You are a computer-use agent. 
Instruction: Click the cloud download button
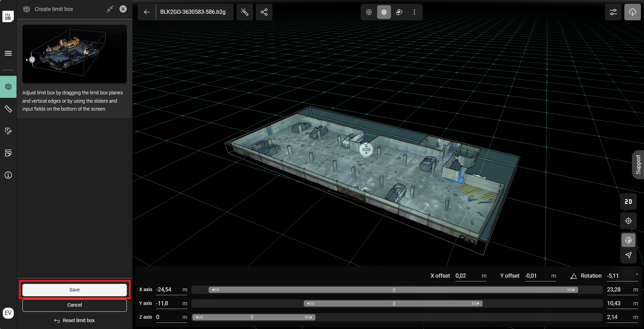(x=633, y=12)
